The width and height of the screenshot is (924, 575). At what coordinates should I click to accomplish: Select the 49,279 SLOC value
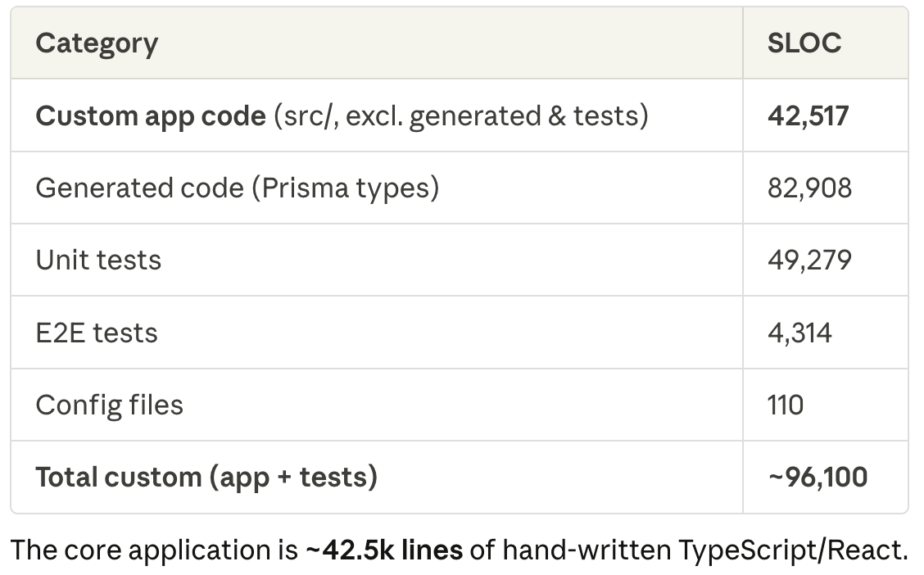click(809, 260)
